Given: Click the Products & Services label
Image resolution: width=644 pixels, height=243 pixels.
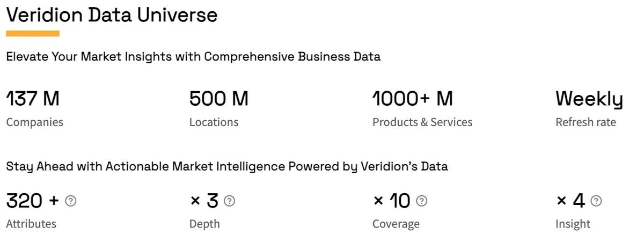Looking at the screenshot, I should tap(422, 122).
